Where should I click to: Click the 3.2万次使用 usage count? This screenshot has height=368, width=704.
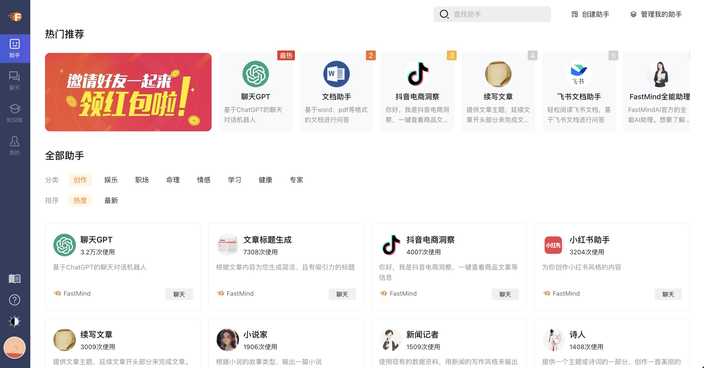click(97, 252)
